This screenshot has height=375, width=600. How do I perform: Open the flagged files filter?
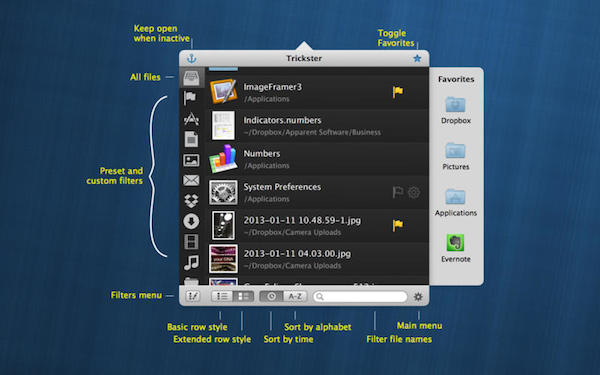click(x=190, y=98)
